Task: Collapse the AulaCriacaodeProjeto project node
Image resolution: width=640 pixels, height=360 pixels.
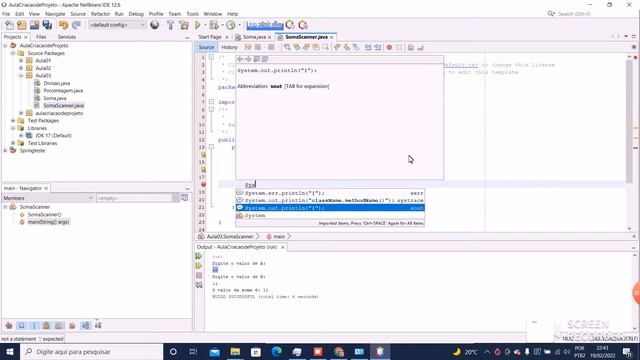Action: tap(5, 46)
